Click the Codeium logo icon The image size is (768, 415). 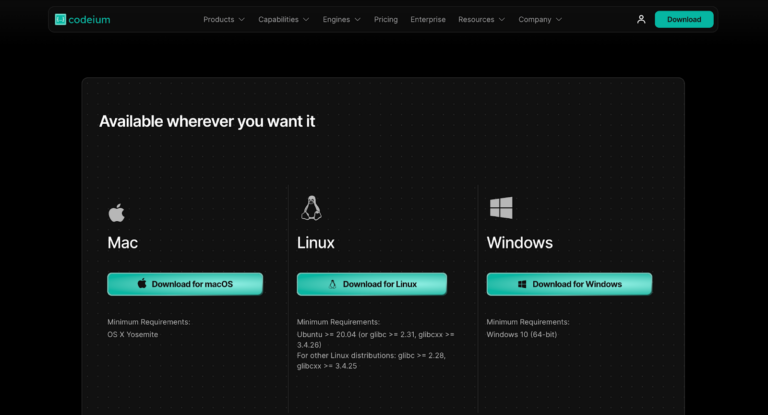[60, 19]
